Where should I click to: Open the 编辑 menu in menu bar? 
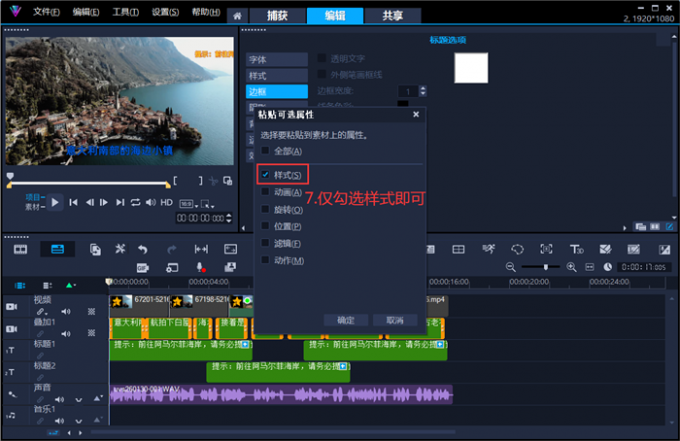pos(86,12)
